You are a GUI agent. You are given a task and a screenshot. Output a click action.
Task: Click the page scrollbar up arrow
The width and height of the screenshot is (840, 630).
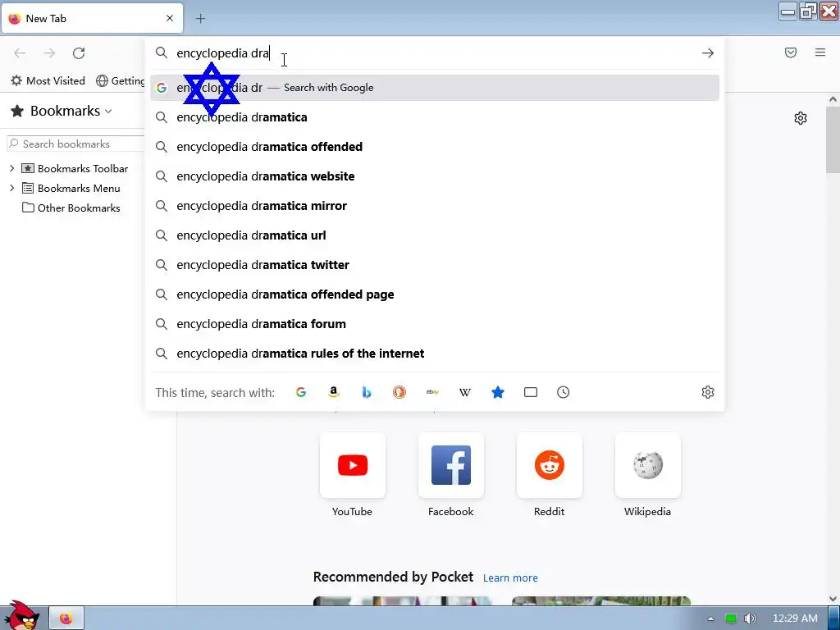click(x=833, y=99)
